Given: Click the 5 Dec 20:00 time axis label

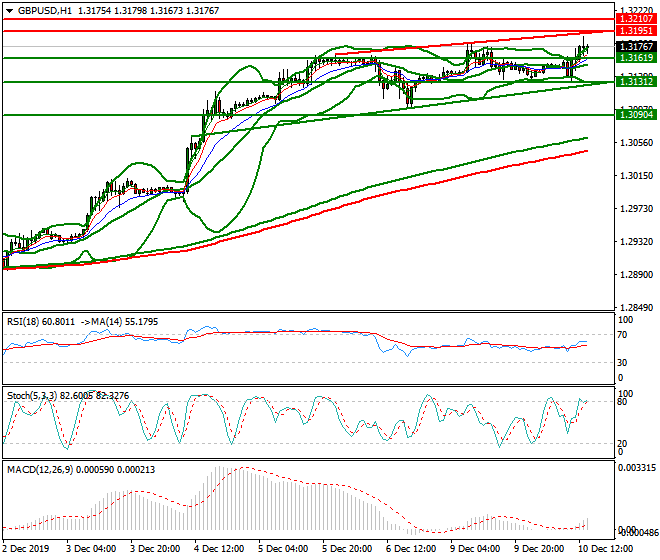Looking at the screenshot, I should (347, 549).
